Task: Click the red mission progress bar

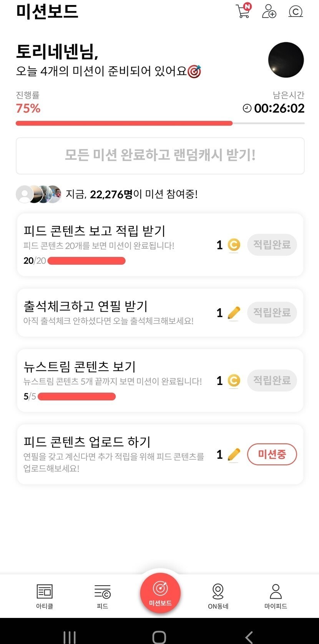Action: 124,123
